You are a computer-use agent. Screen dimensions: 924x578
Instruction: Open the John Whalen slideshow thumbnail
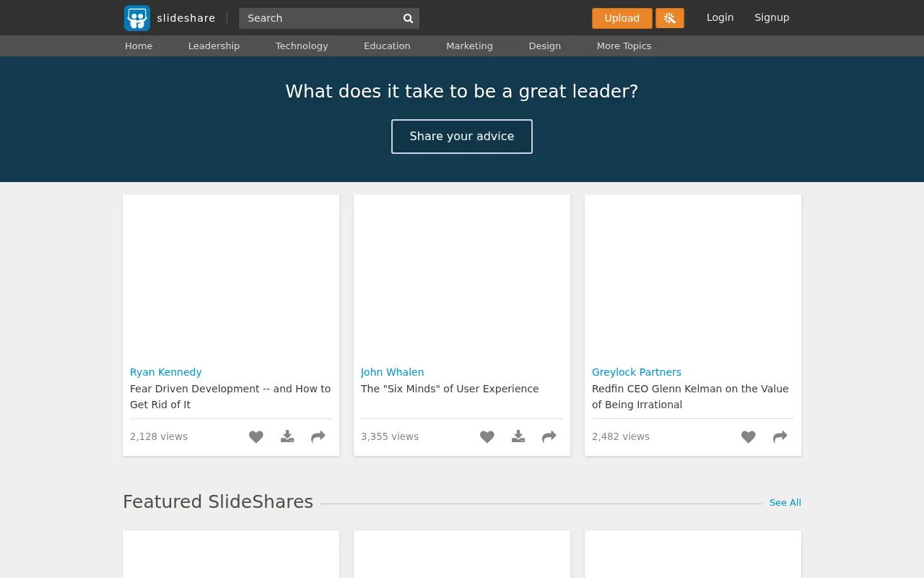tap(462, 276)
